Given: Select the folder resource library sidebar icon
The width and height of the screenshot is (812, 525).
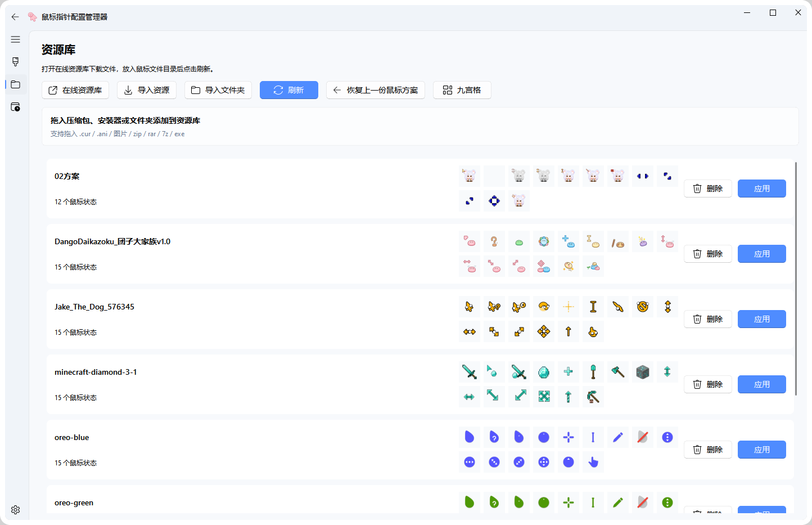Looking at the screenshot, I should (x=15, y=84).
